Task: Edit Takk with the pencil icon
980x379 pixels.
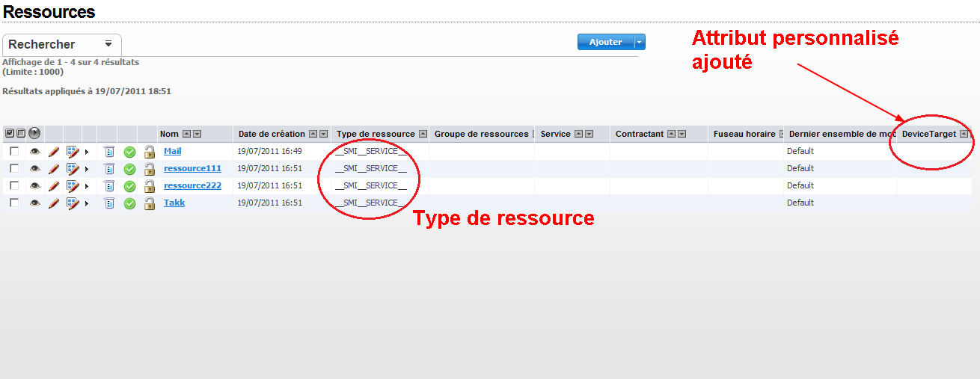Action: [x=53, y=203]
